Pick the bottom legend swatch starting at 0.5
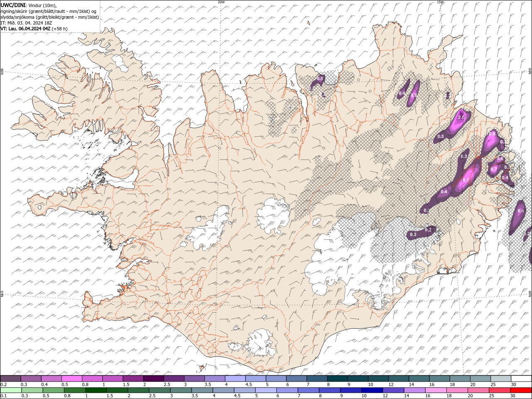 coord(53,390)
